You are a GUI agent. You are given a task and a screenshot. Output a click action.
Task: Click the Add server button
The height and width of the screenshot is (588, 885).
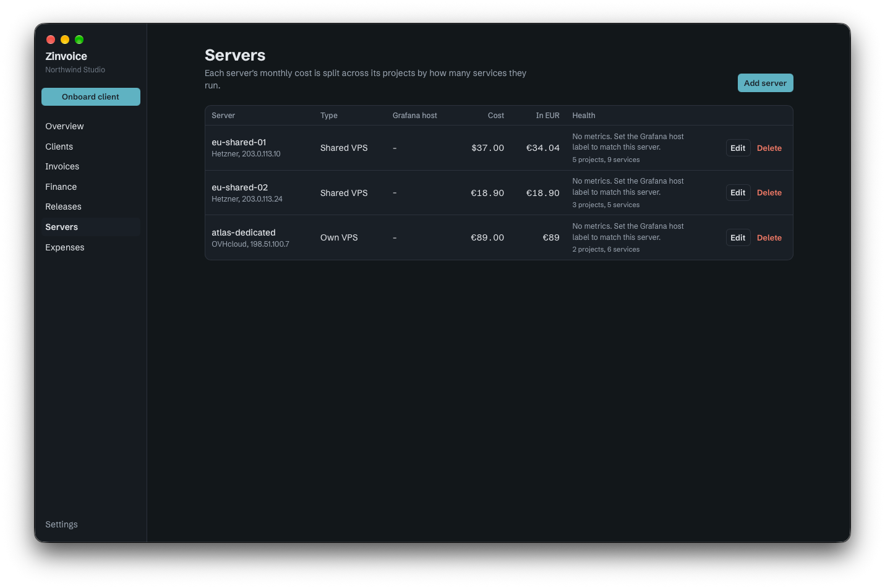pos(765,83)
